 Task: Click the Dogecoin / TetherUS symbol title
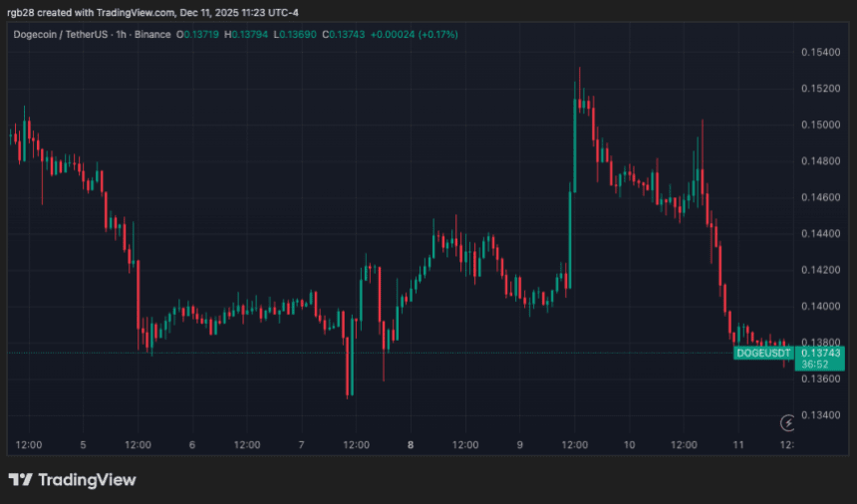[x=61, y=35]
